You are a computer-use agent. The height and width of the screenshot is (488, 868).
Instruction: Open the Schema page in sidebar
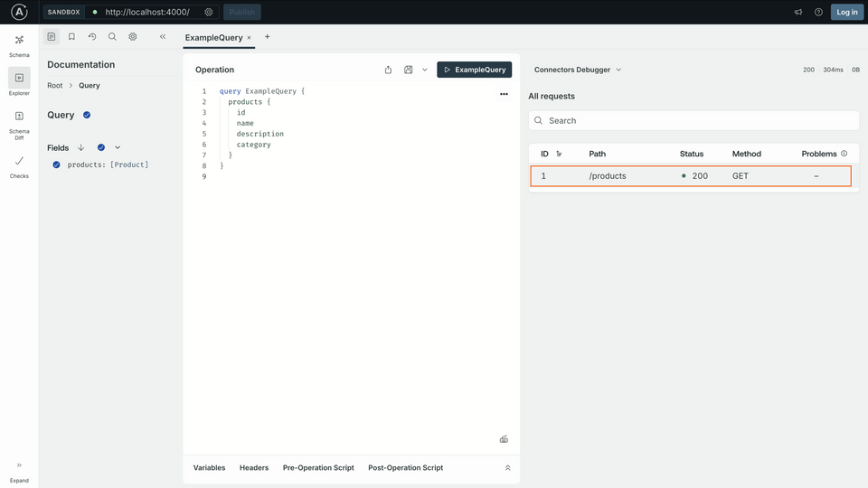[x=19, y=44]
